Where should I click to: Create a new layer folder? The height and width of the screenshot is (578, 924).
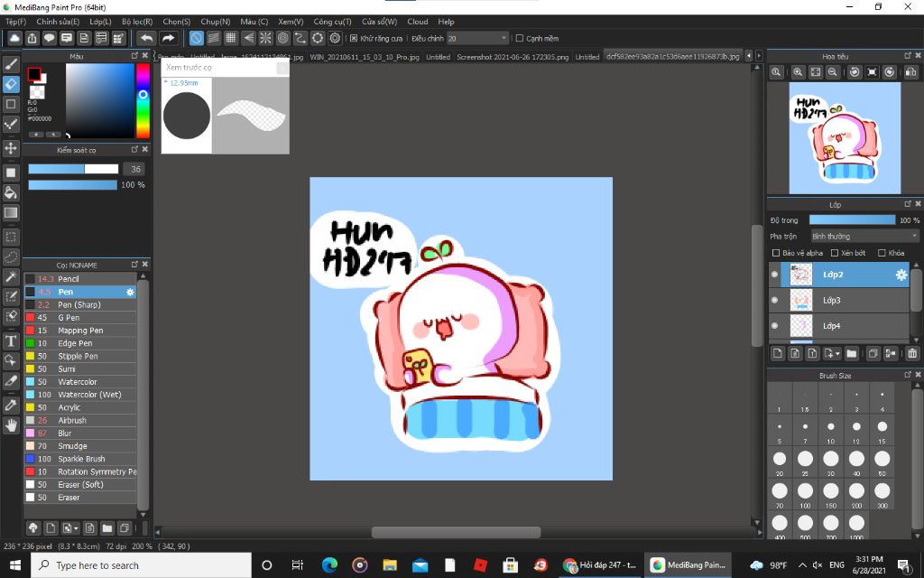click(x=852, y=353)
